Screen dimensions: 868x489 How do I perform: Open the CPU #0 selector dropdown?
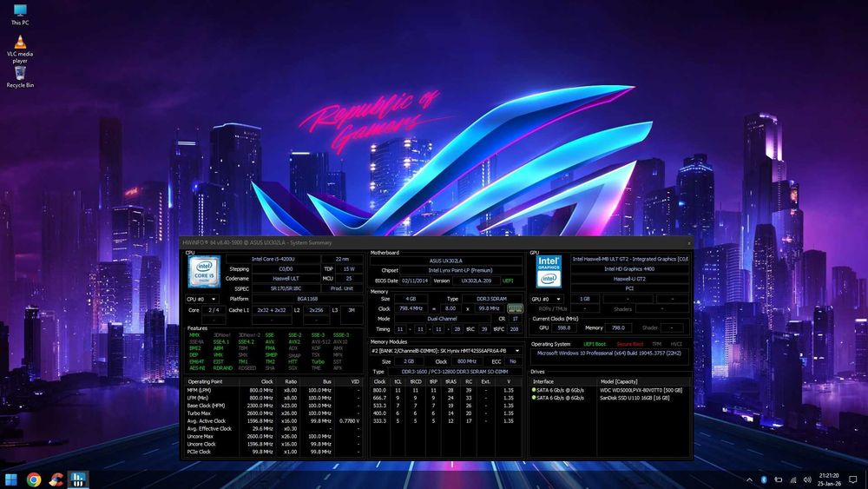point(201,299)
